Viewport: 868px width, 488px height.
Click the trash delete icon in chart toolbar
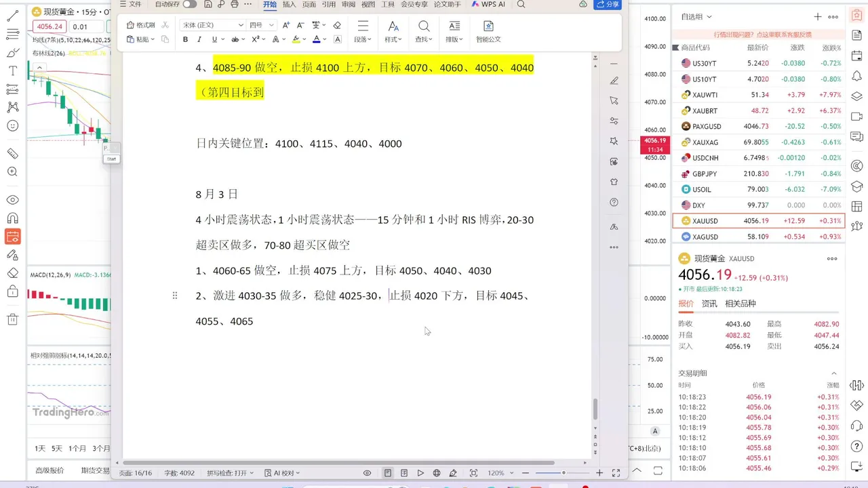point(12,319)
